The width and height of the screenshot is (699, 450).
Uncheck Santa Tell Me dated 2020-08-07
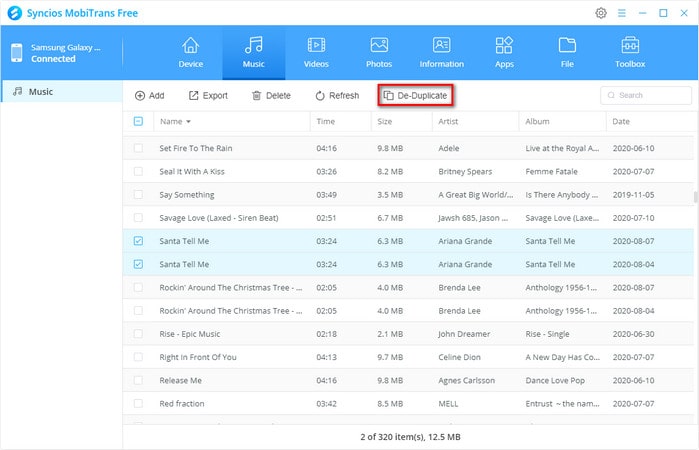pos(138,241)
